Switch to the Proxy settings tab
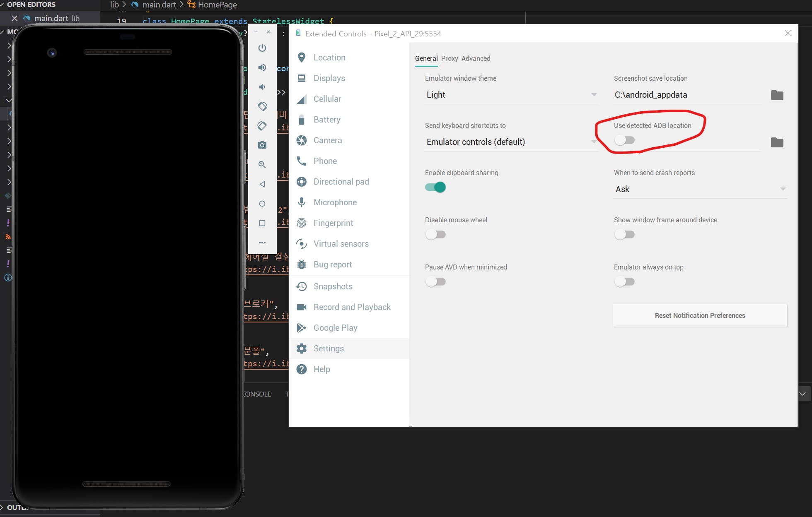The height and width of the screenshot is (517, 812). pyautogui.click(x=450, y=58)
